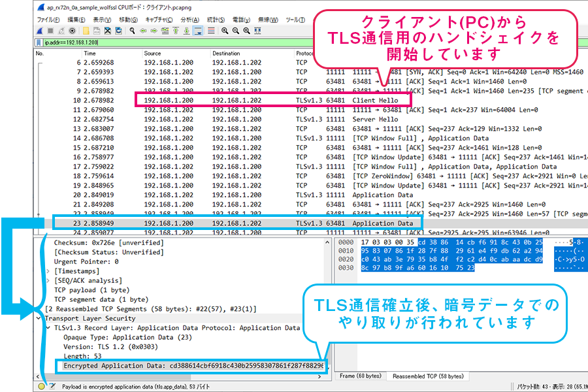588x392 pixels.
Task: Open capture options icon
Action: [x=73, y=31]
